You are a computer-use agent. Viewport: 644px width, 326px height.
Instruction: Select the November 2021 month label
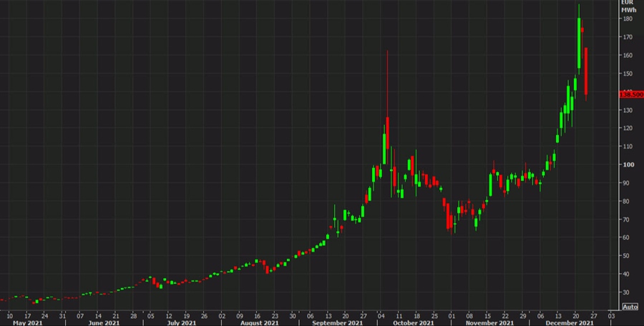click(494, 322)
